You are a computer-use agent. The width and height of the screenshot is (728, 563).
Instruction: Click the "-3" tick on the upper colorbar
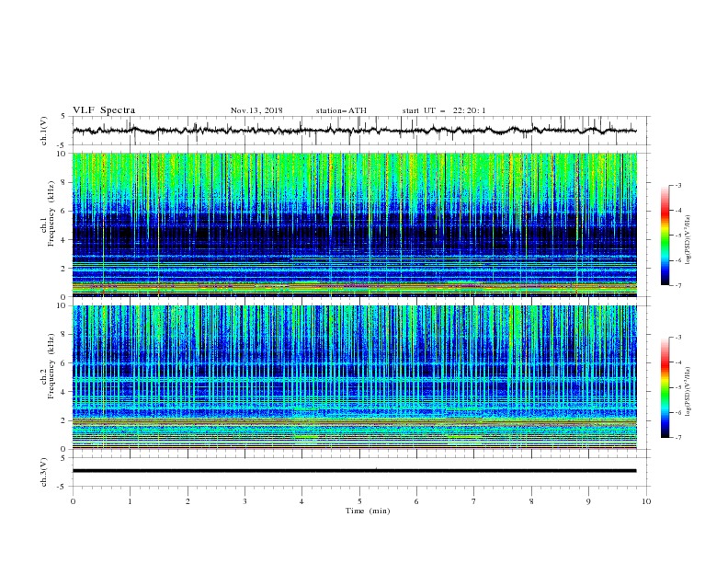point(677,185)
